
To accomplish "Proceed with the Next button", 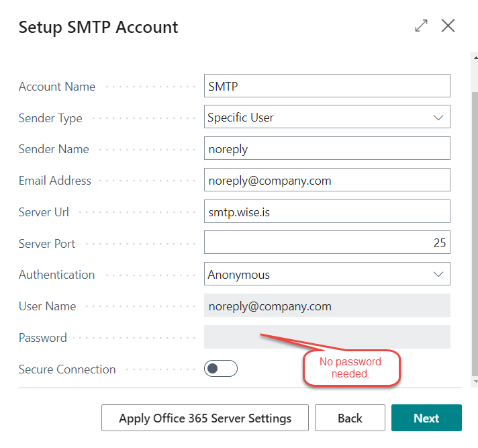I will pos(426,418).
